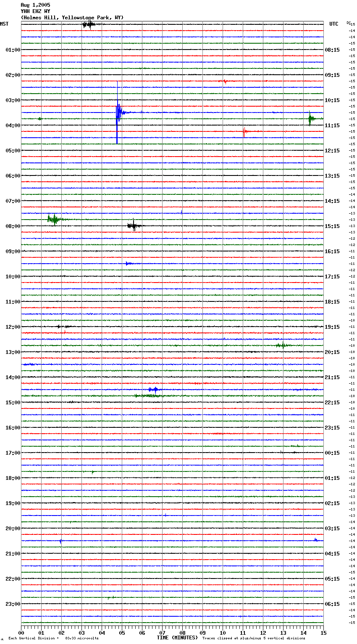This screenshot has width=357, height=644.
Task: Select the "08:15" UTC time label
Action: coord(332,50)
